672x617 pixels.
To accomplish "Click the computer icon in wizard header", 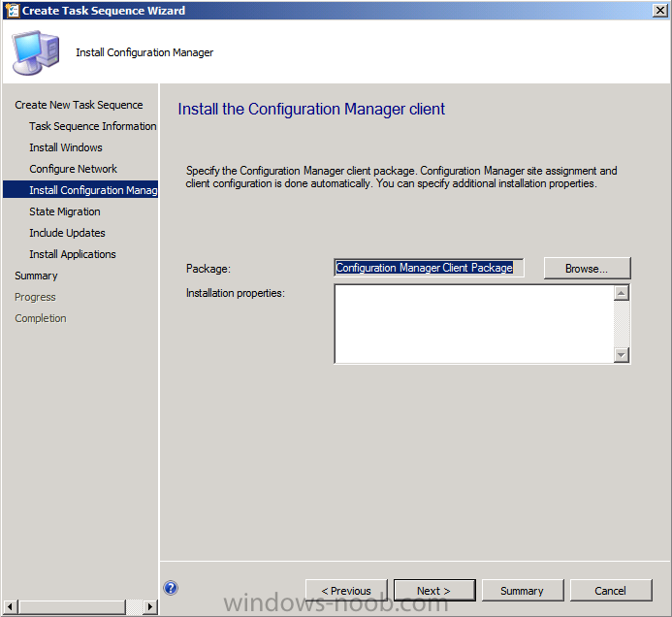I will (36, 52).
